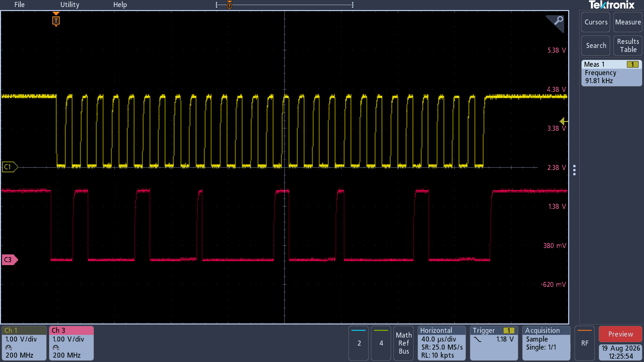644x362 pixels.
Task: Select the trigger position T marker
Action: click(56, 21)
